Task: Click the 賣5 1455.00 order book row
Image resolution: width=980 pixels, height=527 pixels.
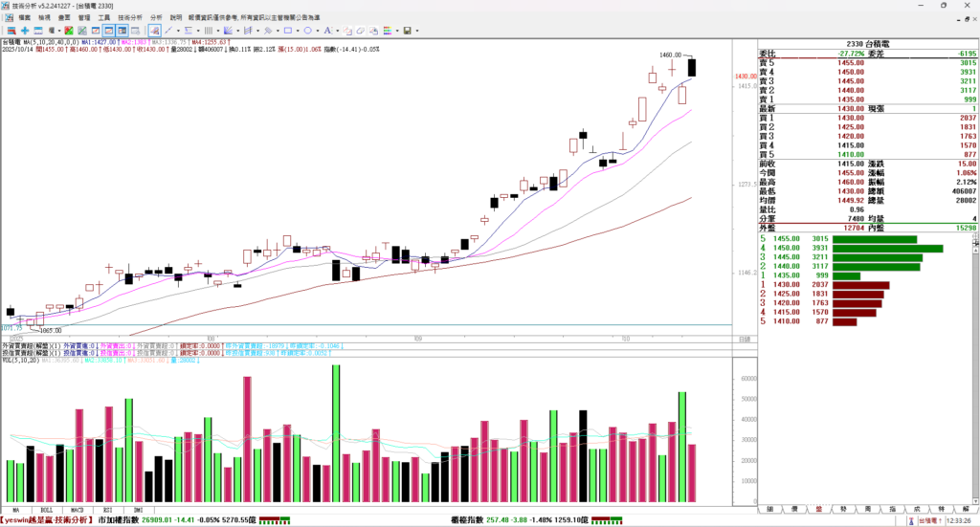Action: (x=840, y=61)
